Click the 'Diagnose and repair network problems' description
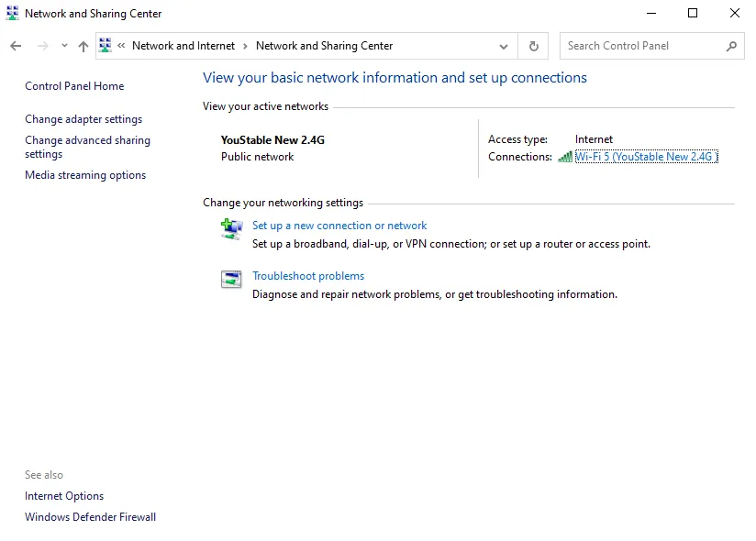Viewport: 756px width, 541px height. (x=434, y=294)
